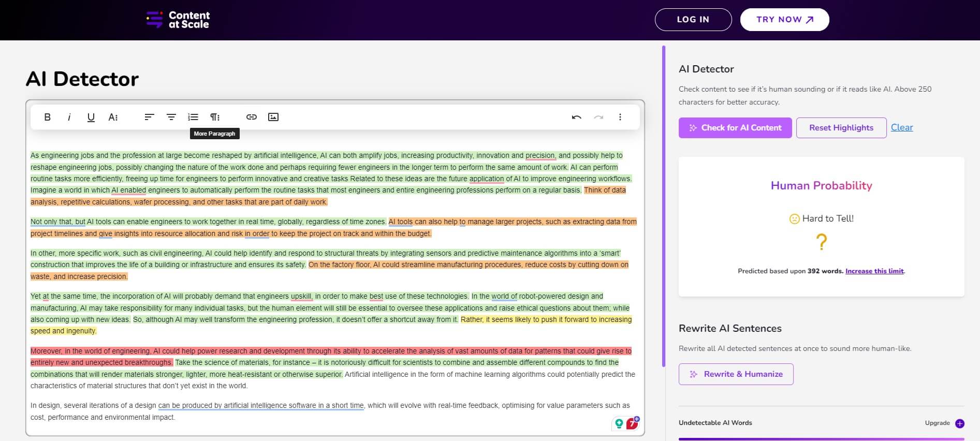Expand the More Text formatting options

[113, 117]
